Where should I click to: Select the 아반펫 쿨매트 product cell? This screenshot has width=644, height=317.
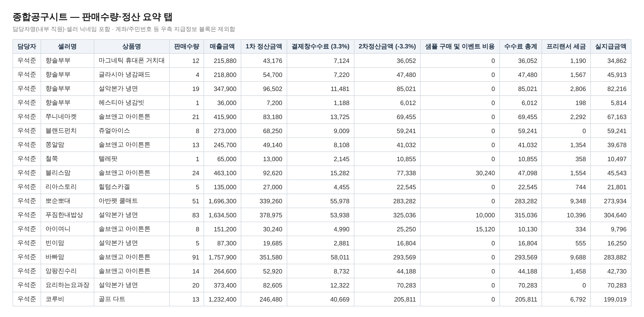pyautogui.click(x=132, y=201)
